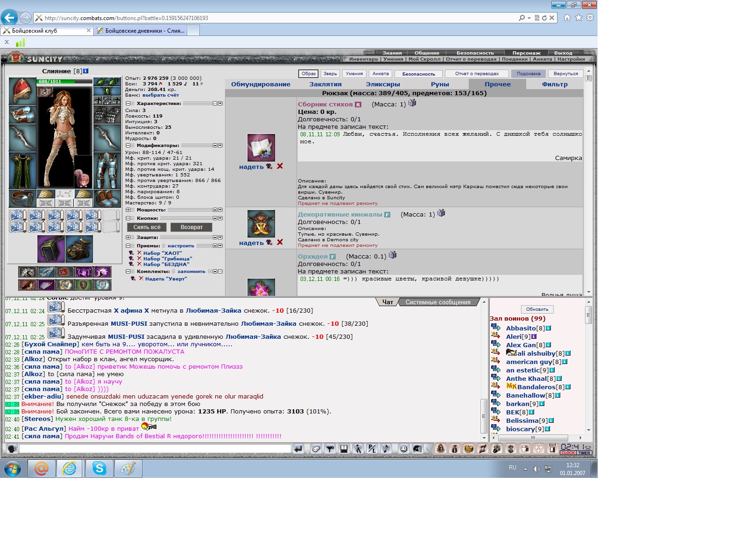Put on the Сборник стихов item
747x560 pixels.
[251, 167]
